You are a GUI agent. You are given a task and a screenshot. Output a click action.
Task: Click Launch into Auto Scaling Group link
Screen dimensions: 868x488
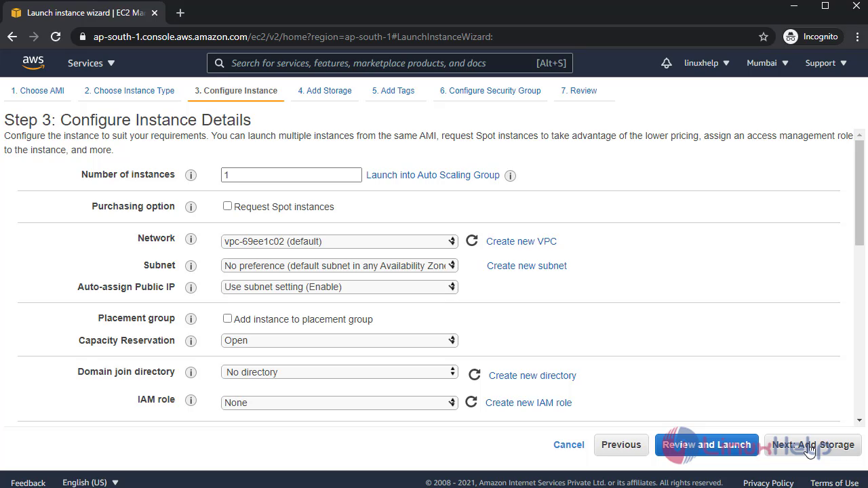click(433, 175)
